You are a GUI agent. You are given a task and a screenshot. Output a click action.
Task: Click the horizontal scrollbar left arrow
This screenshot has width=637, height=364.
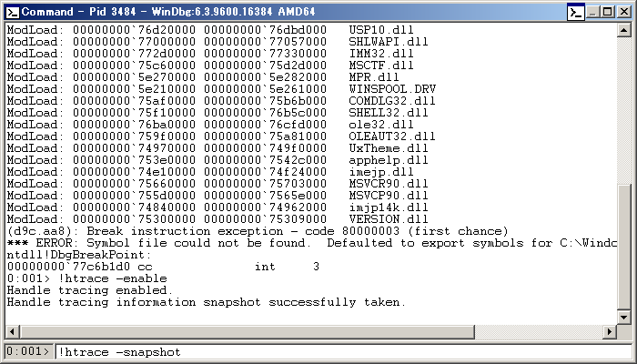point(12,331)
